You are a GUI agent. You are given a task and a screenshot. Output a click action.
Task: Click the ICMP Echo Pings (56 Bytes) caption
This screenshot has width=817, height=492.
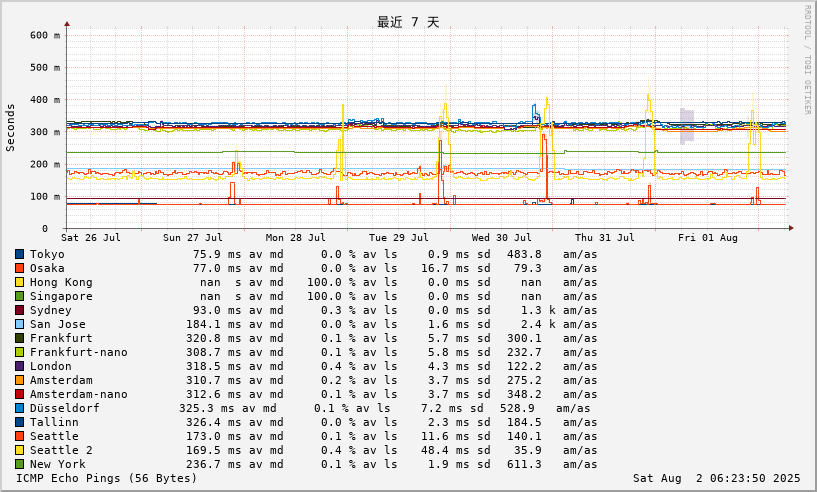(106, 478)
